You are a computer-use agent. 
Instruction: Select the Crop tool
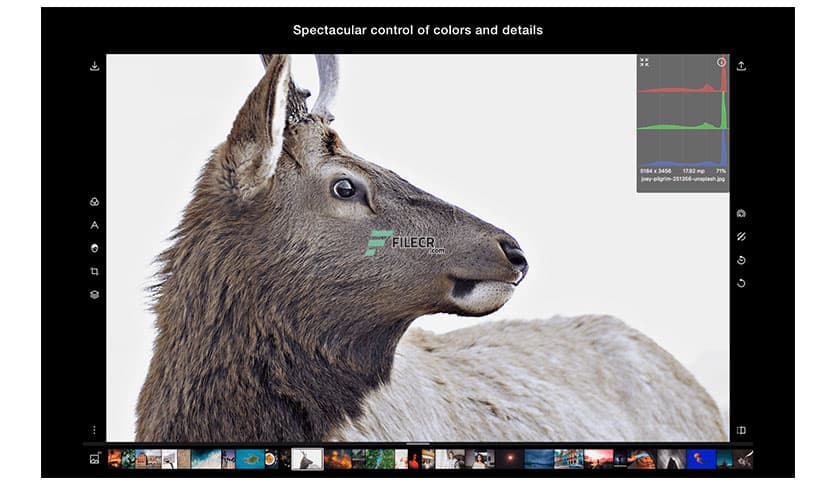coord(94,271)
